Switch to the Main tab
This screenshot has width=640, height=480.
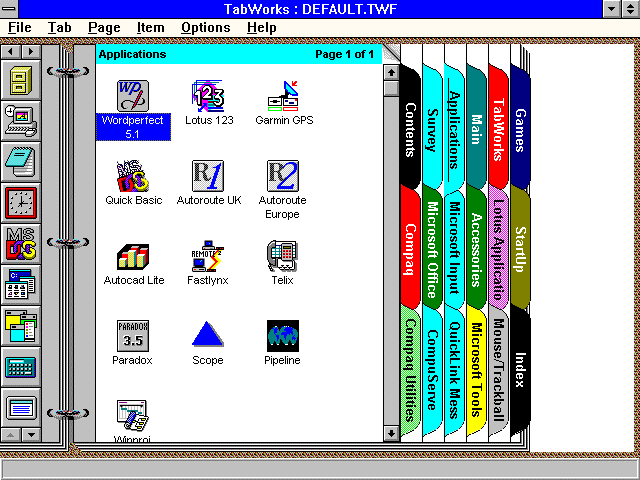coord(476,129)
